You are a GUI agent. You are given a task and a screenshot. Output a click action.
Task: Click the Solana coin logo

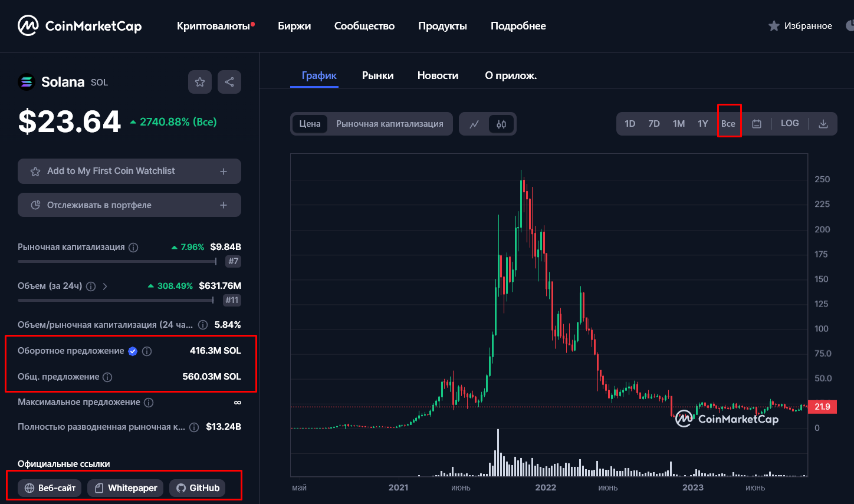[27, 82]
